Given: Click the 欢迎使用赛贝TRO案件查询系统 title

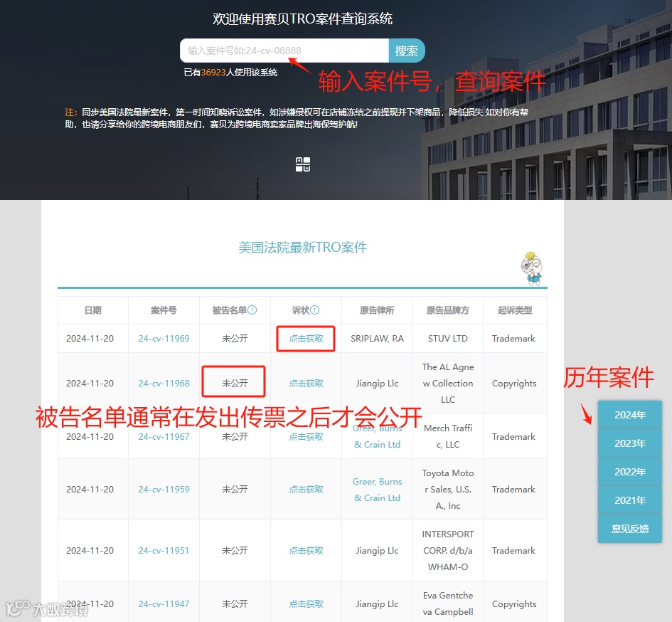Looking at the screenshot, I should [x=302, y=19].
